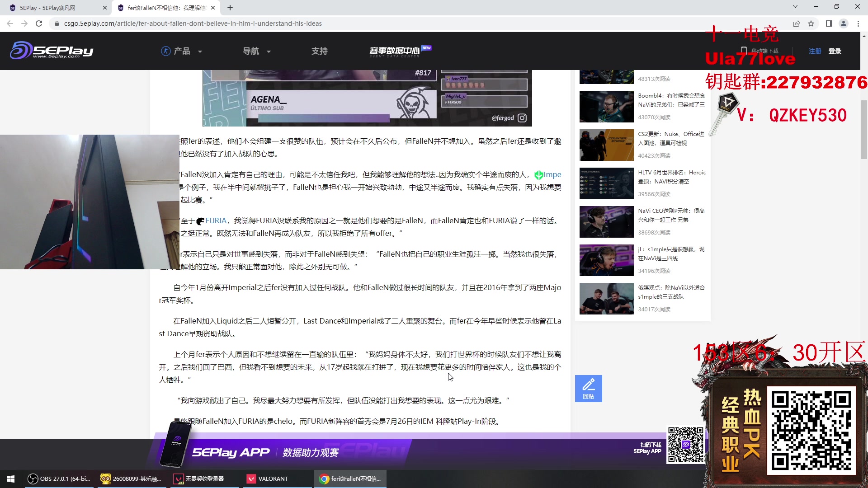This screenshot has width=868, height=488.
Task: Click the 回贴 reply button
Action: [588, 388]
